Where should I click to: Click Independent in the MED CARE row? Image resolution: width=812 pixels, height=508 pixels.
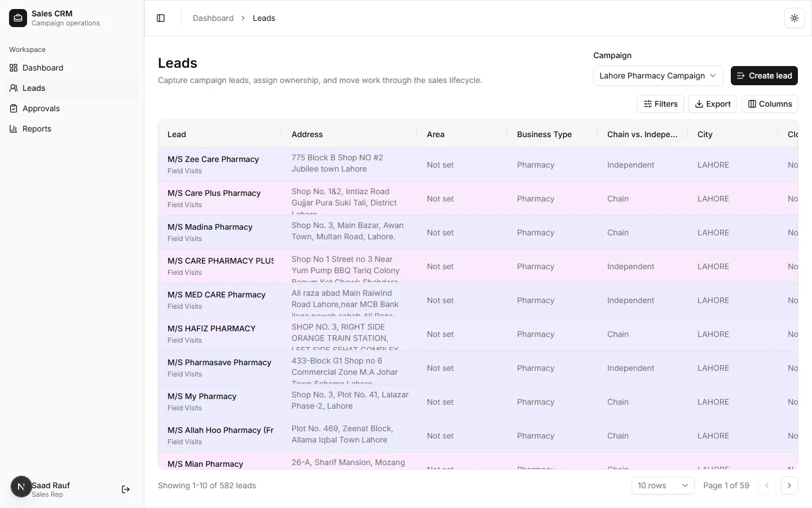click(630, 300)
